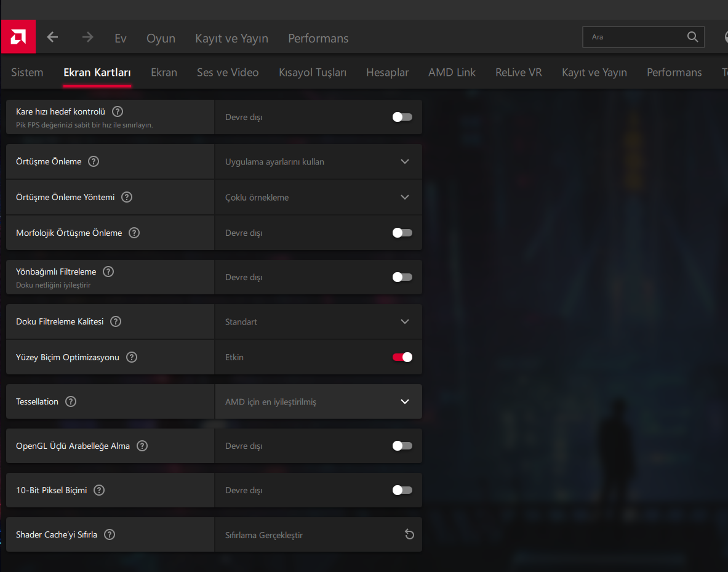Click the Tessellation setting label
The image size is (728, 572).
pos(37,401)
